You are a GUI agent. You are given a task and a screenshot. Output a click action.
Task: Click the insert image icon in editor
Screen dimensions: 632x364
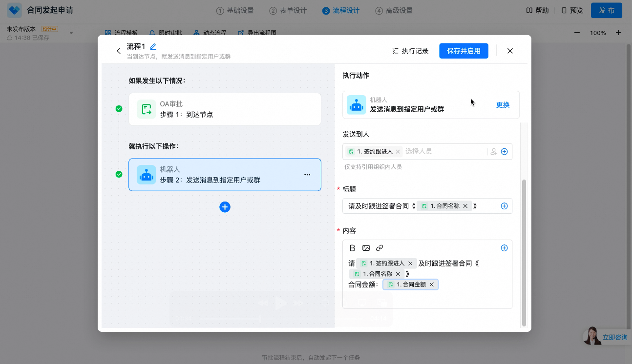pos(366,248)
